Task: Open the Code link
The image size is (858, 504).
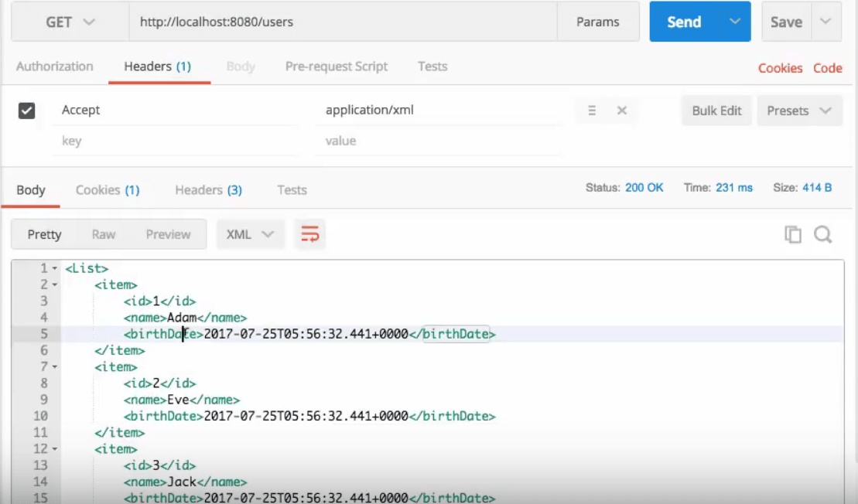Action: [827, 68]
